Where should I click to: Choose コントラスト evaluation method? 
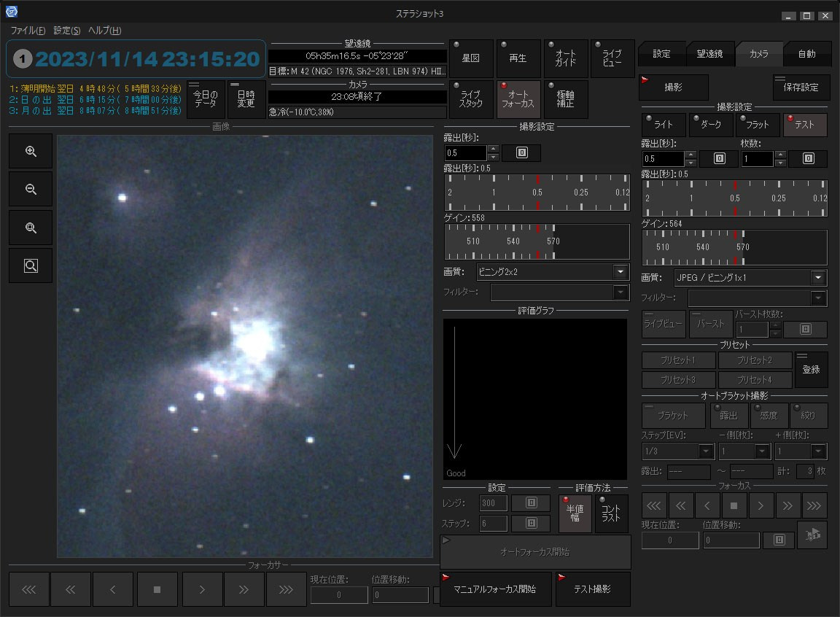point(611,513)
